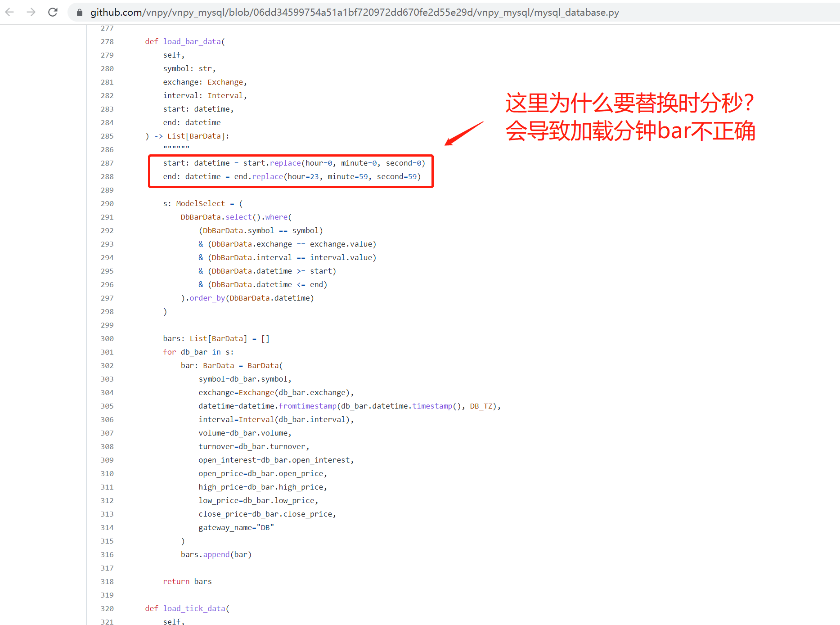This screenshot has width=840, height=625.
Task: Reload the page with the refresh icon
Action: (x=53, y=12)
